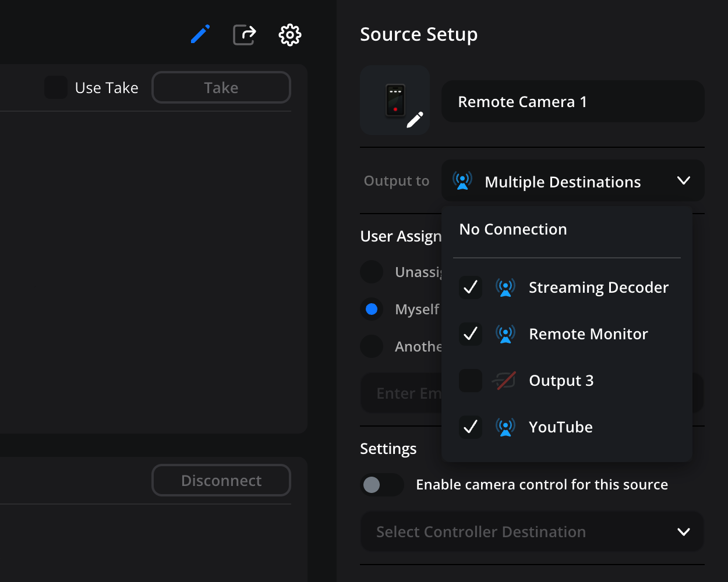Click the Enable camera control text

(x=542, y=485)
